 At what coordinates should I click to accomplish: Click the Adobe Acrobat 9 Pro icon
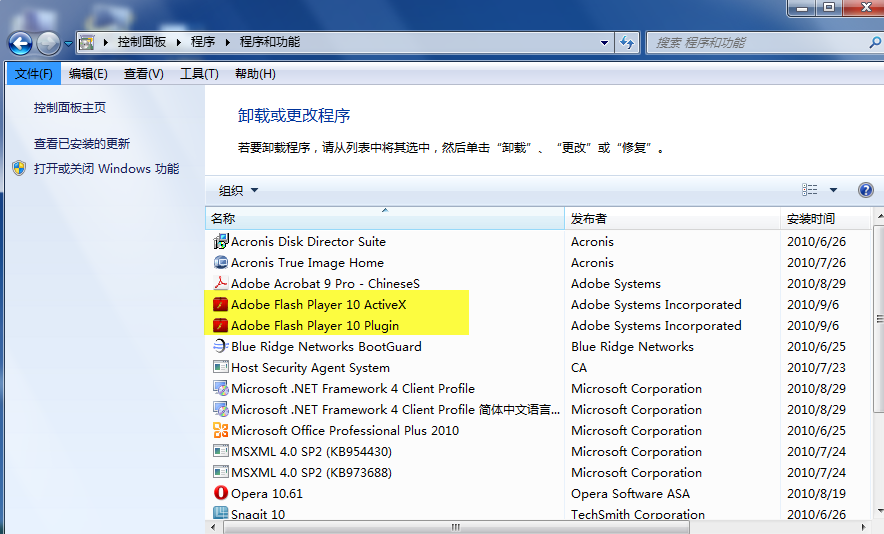coord(221,283)
